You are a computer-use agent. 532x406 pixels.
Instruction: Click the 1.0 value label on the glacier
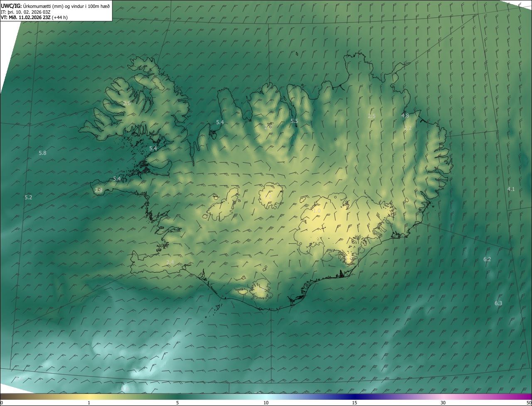(x=317, y=211)
